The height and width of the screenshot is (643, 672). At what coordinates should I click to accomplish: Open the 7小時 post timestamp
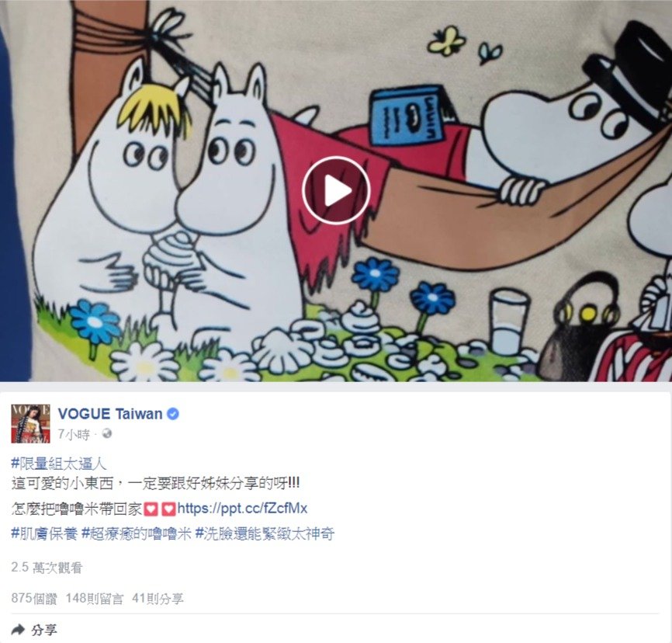(73, 435)
